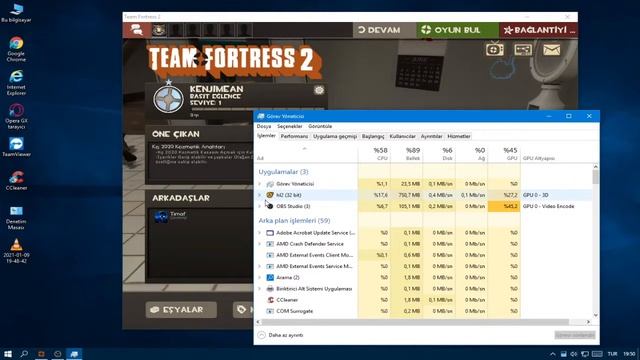Switch to the Kullanıcılar tab

click(402, 136)
